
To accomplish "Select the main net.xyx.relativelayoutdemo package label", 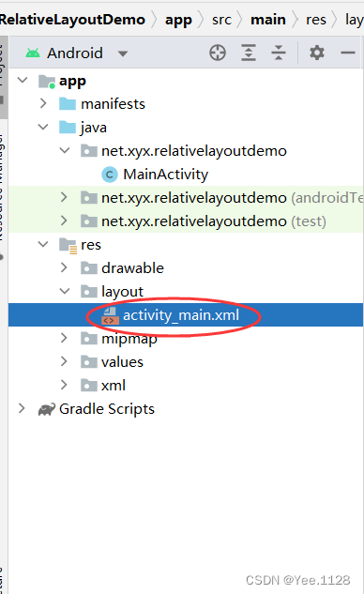I will 194,151.
